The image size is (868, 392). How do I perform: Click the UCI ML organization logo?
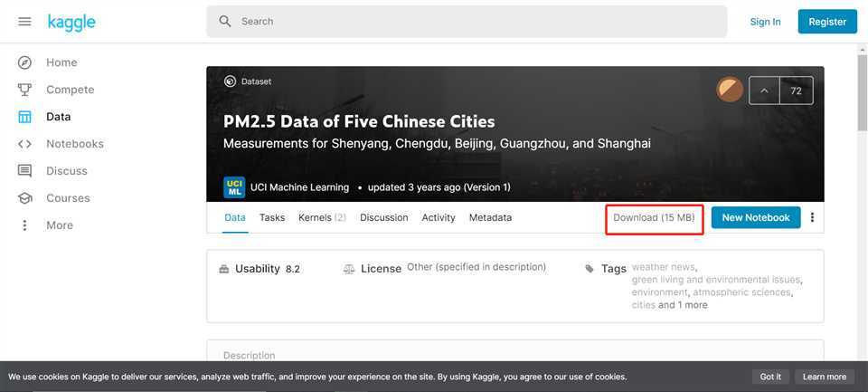pyautogui.click(x=234, y=187)
